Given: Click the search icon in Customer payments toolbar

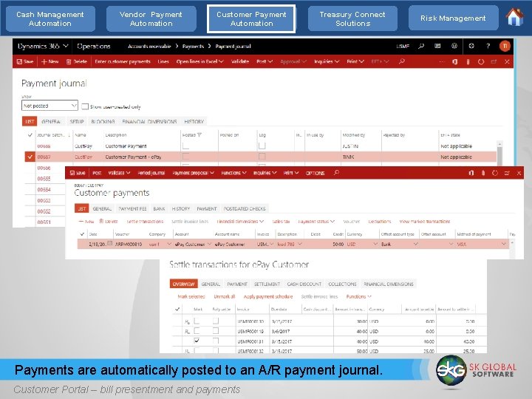Looking at the screenshot, I should click(x=336, y=173).
